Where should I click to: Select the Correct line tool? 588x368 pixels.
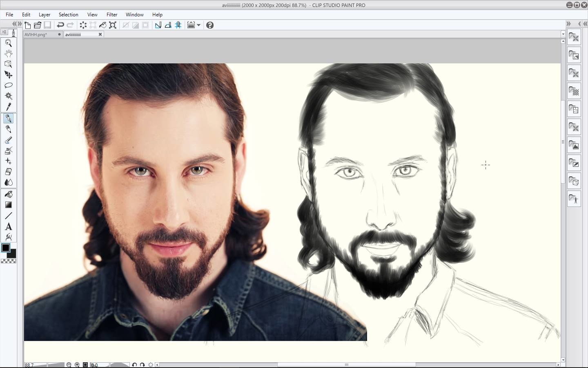[8, 237]
